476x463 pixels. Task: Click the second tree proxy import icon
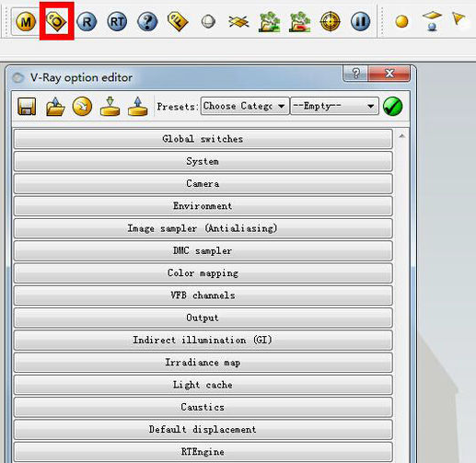click(300, 22)
